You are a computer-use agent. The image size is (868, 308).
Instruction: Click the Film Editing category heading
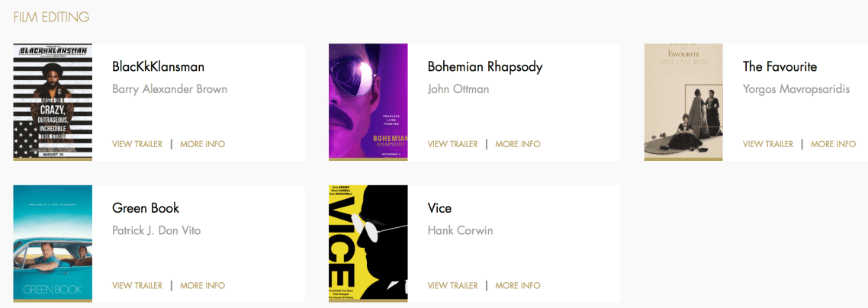point(51,17)
